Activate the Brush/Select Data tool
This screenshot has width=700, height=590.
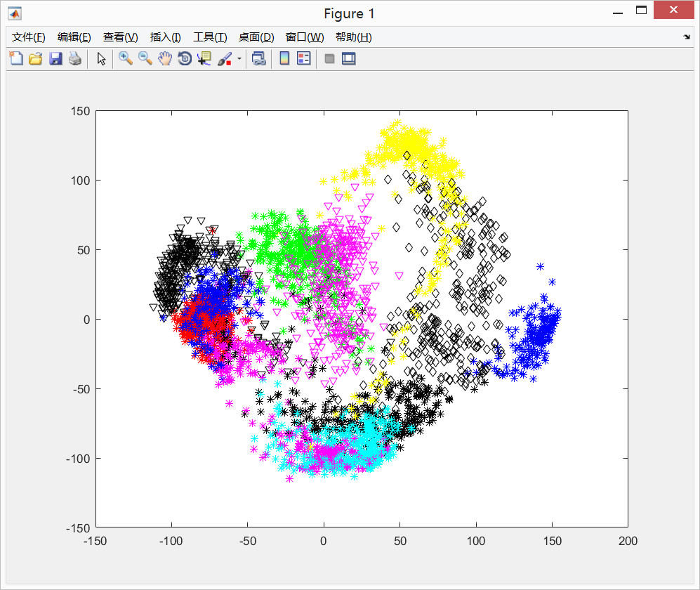pyautogui.click(x=225, y=58)
